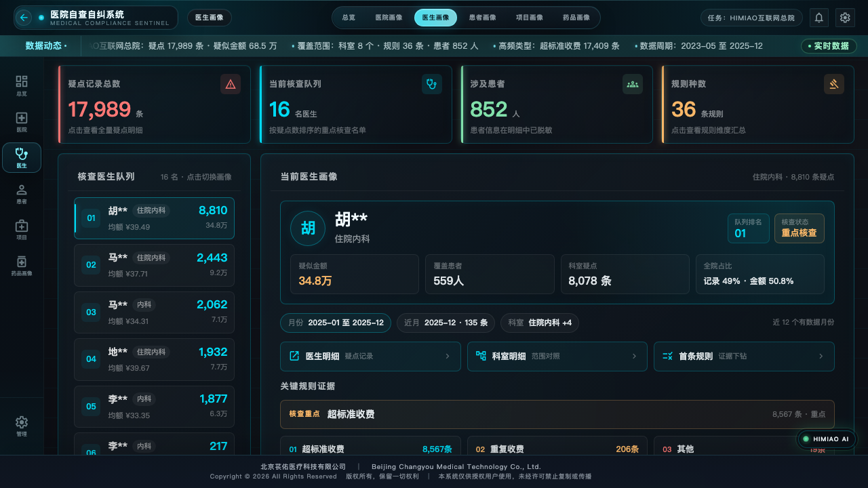Click rule 02 重复收费 206条
868x488 pixels.
point(557,446)
